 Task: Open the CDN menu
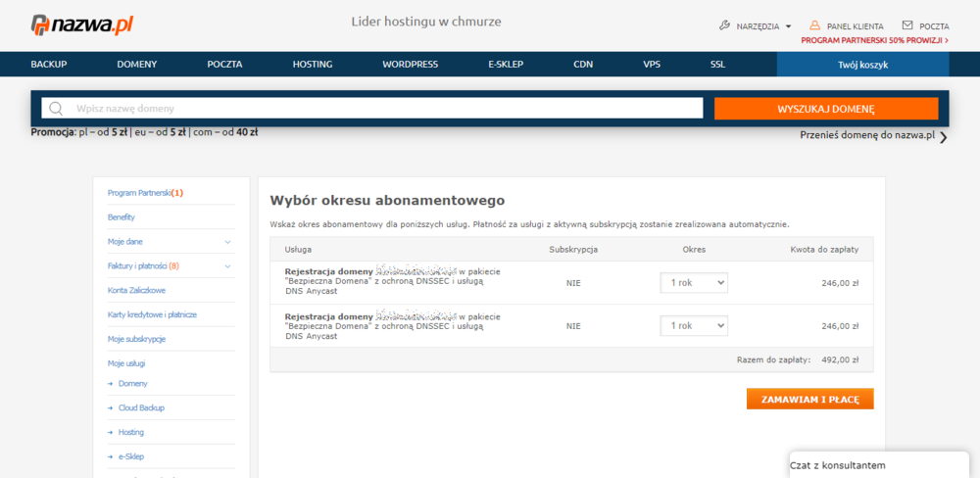click(583, 65)
